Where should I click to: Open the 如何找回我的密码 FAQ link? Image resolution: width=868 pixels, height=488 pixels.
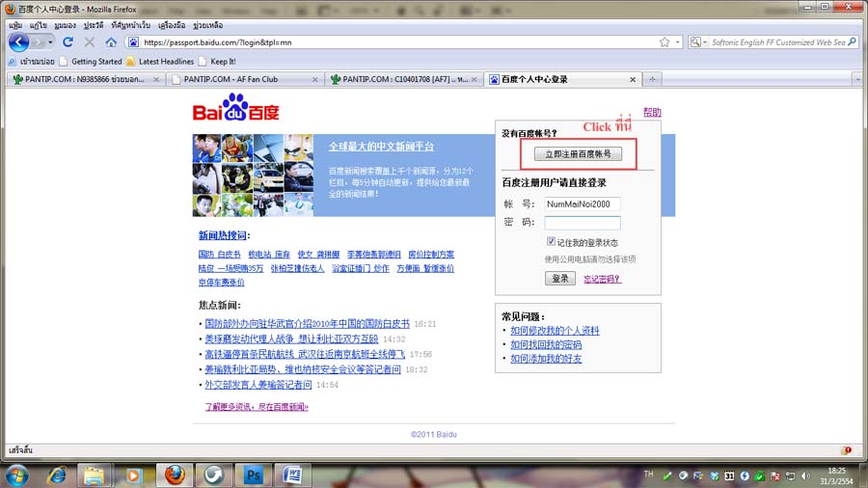(x=546, y=344)
